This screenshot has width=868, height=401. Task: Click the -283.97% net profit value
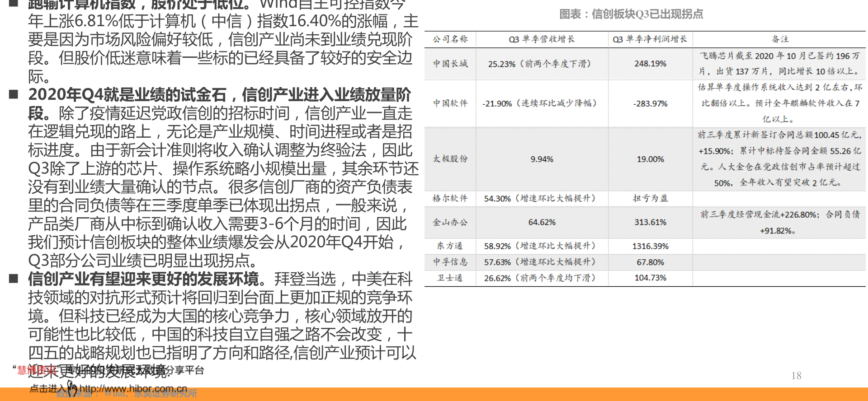tap(650, 103)
